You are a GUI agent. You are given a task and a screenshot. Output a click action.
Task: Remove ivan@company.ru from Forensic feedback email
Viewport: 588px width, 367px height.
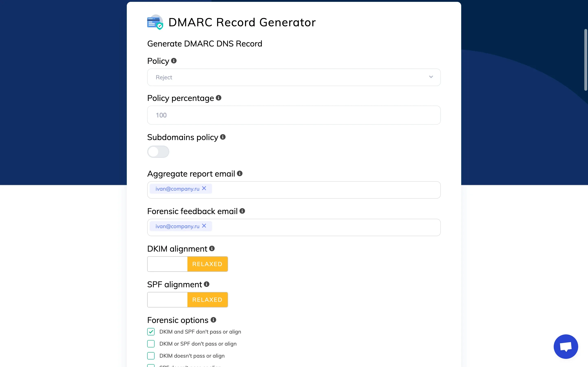point(204,226)
